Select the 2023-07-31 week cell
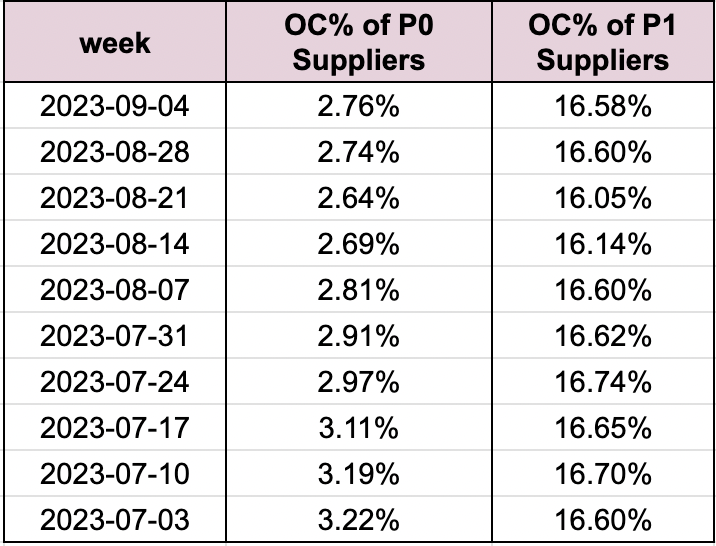This screenshot has height=546, width=716. pyautogui.click(x=116, y=336)
